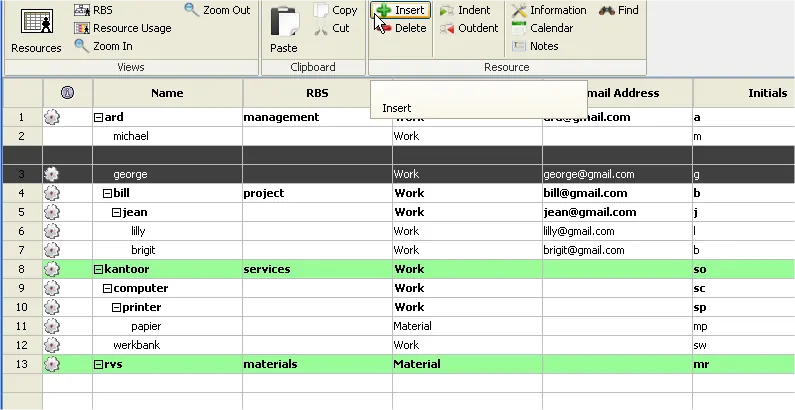795x410 pixels.
Task: Cut the selected resource
Action: (332, 28)
